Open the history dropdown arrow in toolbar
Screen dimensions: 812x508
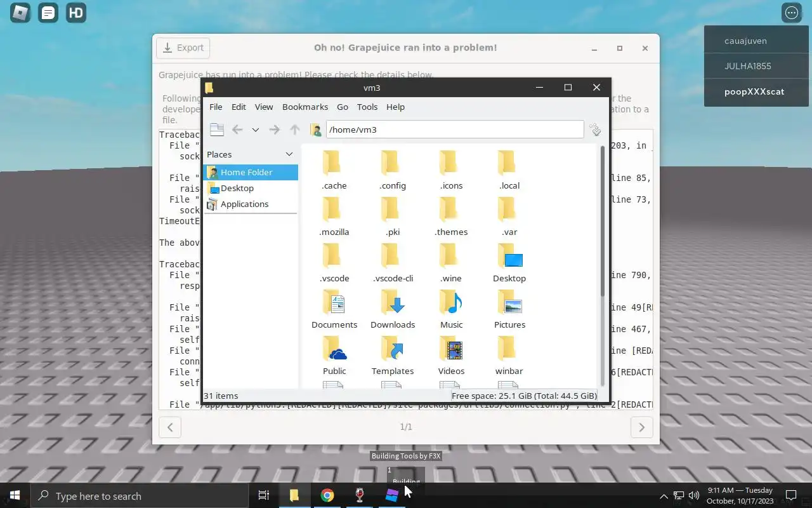point(255,130)
